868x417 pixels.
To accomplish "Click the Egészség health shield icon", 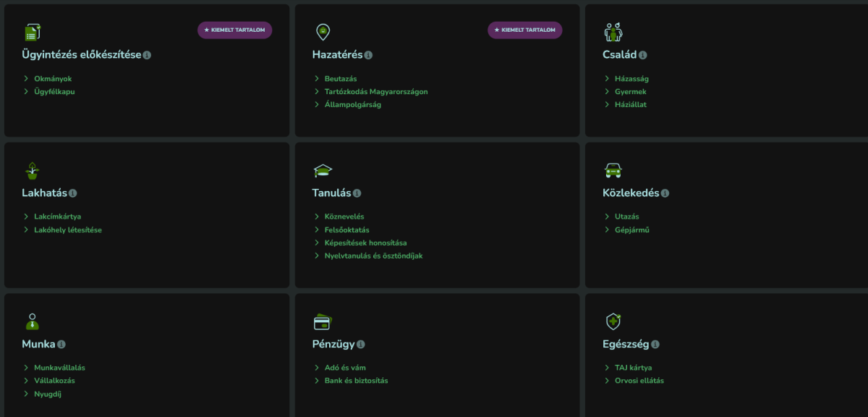I will [x=613, y=322].
